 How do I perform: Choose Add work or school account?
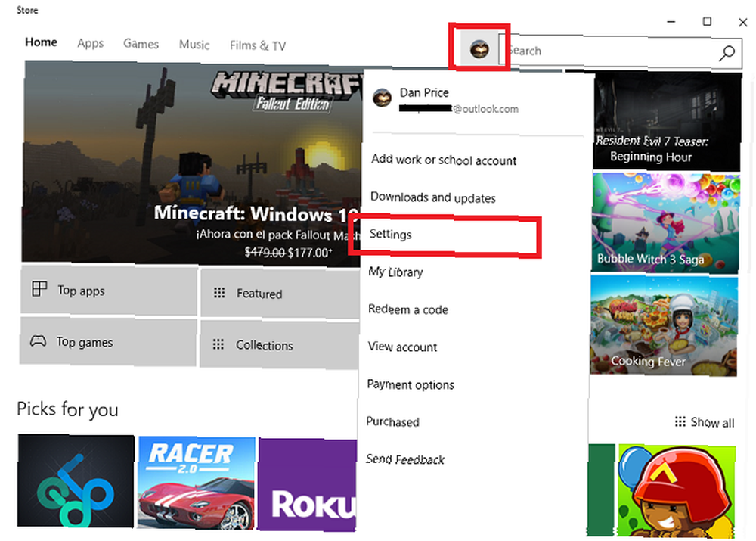(x=444, y=160)
